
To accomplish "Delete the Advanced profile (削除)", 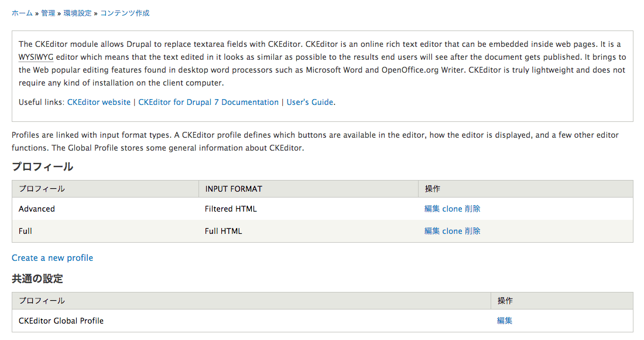I will pos(472,209).
